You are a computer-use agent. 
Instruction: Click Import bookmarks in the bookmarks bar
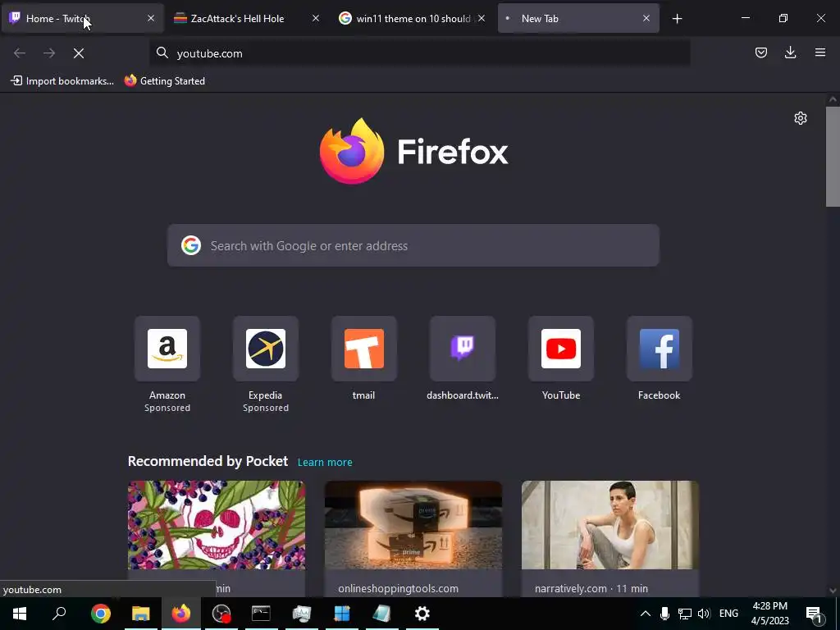click(x=62, y=81)
